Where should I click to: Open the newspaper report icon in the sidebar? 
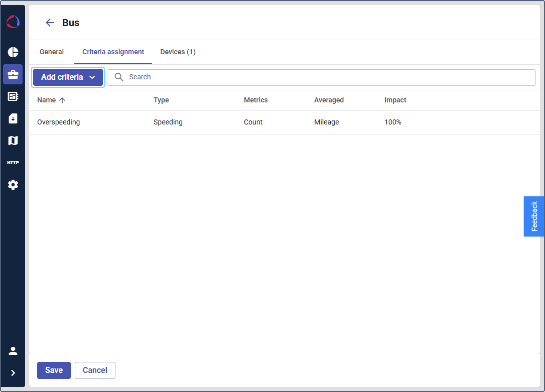(x=13, y=96)
